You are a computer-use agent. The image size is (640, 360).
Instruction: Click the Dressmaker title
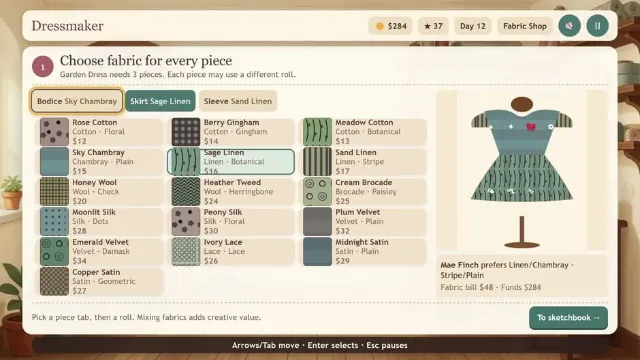[67, 26]
